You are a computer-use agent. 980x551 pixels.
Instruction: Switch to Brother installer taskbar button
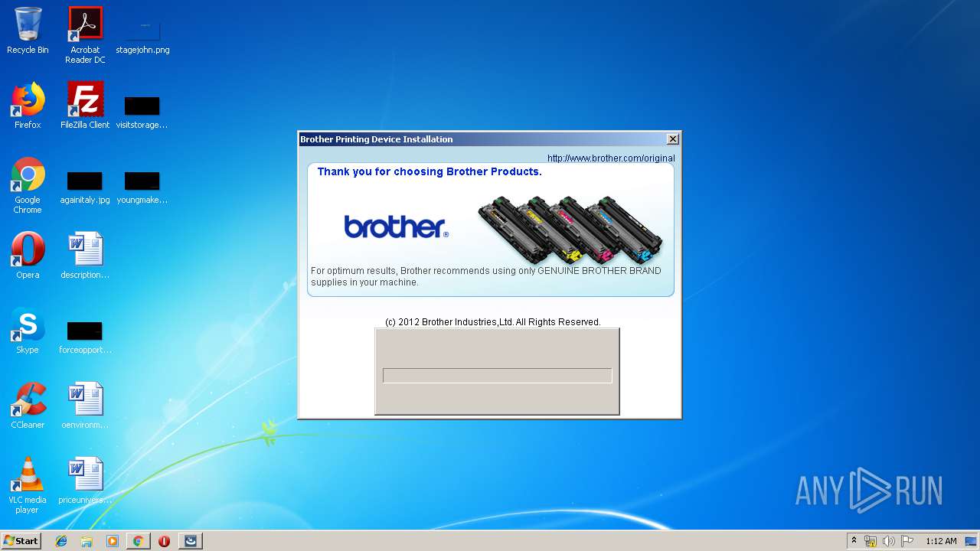pyautogui.click(x=191, y=541)
